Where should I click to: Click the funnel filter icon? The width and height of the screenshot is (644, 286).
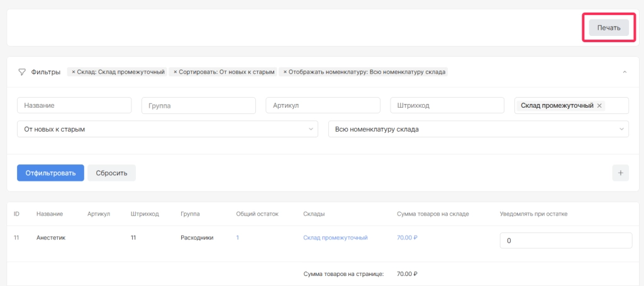21,72
